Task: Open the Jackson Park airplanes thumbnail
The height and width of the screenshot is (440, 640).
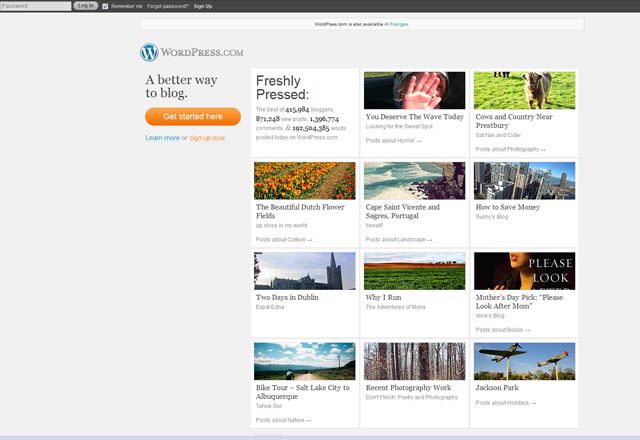Action: coord(524,361)
